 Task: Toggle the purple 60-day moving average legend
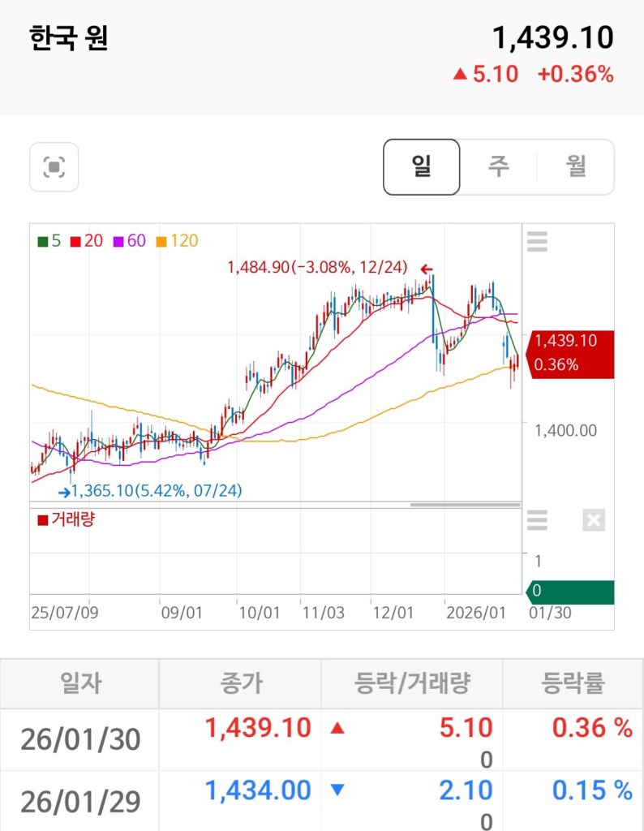pos(130,241)
